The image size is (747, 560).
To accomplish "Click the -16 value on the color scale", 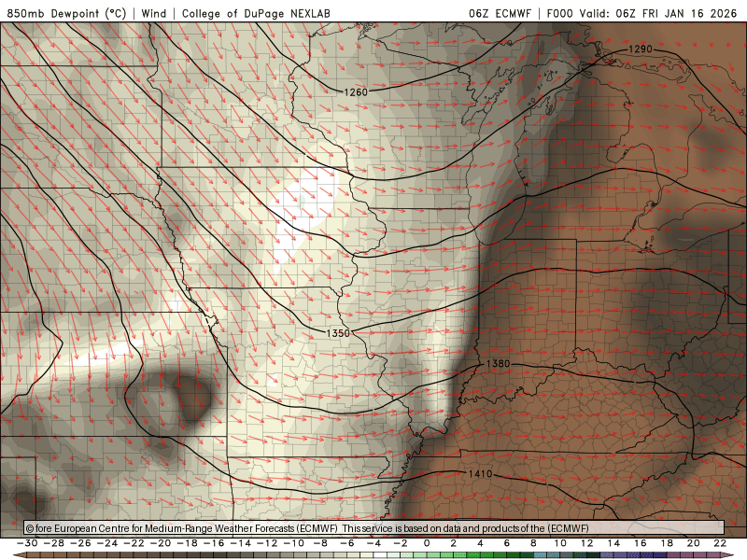I will 214,543.
